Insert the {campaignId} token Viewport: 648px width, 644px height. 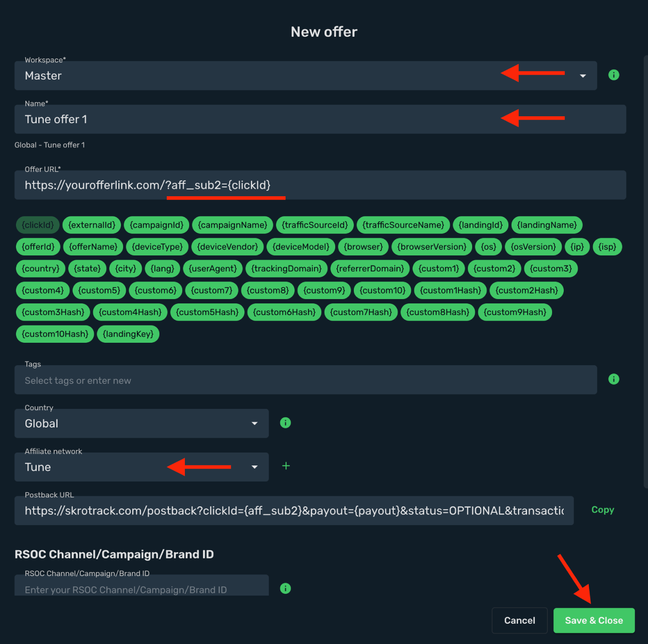click(x=156, y=225)
